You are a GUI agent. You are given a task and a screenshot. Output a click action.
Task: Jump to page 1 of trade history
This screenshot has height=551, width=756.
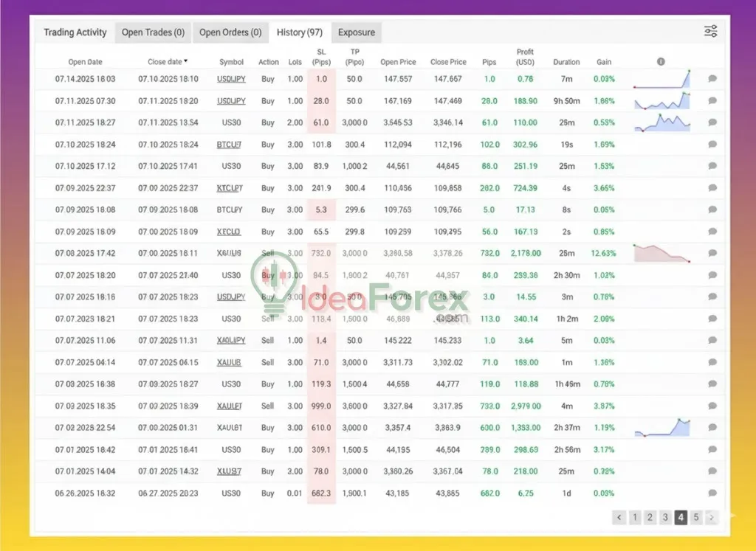[635, 517]
